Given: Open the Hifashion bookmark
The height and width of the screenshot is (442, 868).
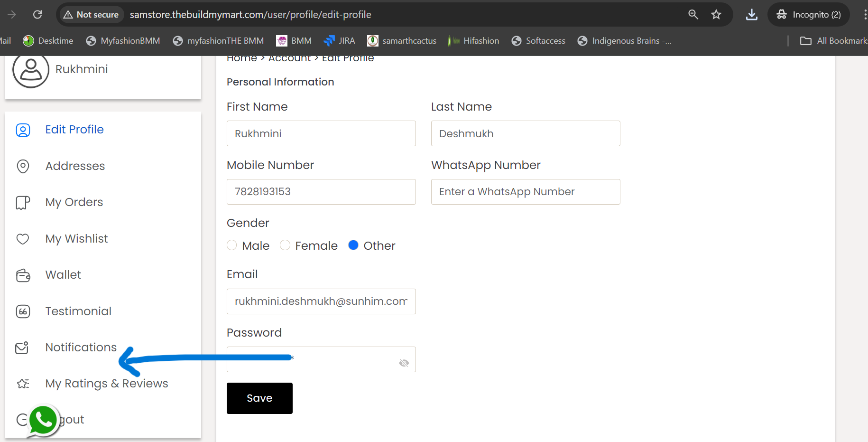Looking at the screenshot, I should 473,41.
